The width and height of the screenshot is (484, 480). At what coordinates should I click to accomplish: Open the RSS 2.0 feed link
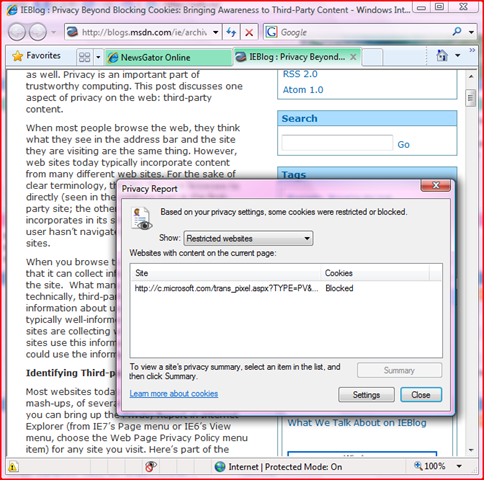(x=300, y=74)
